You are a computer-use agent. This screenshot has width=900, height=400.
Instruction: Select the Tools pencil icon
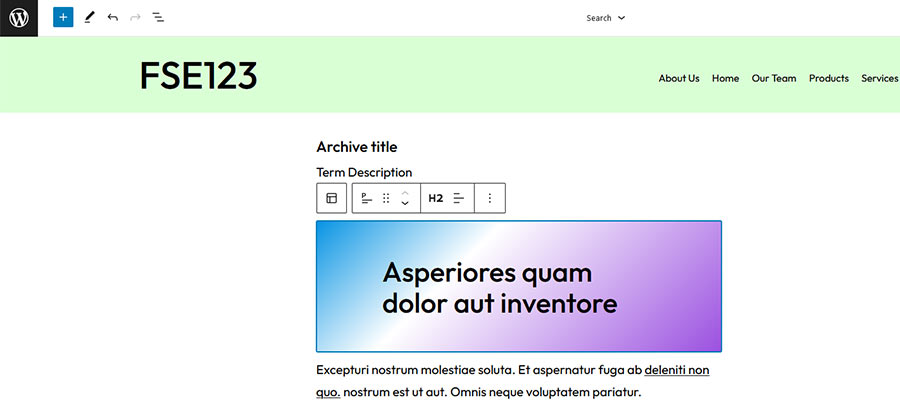pyautogui.click(x=89, y=18)
